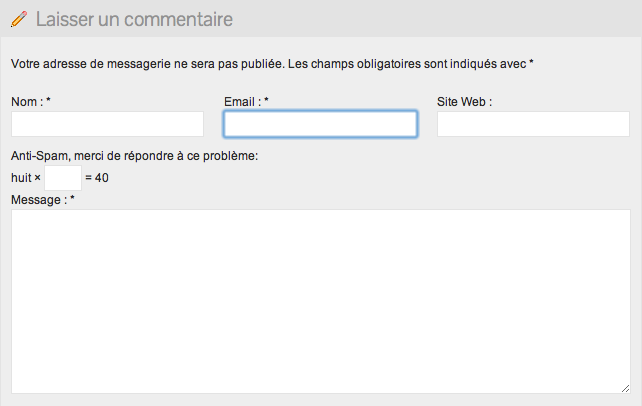Click the textarea resize handle at its corner
This screenshot has height=406, width=642.
[625, 389]
